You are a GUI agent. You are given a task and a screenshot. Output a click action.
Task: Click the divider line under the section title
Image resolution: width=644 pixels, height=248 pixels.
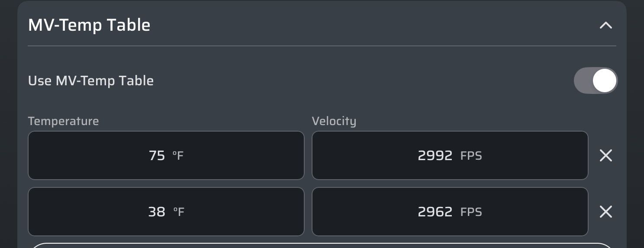coord(322,46)
